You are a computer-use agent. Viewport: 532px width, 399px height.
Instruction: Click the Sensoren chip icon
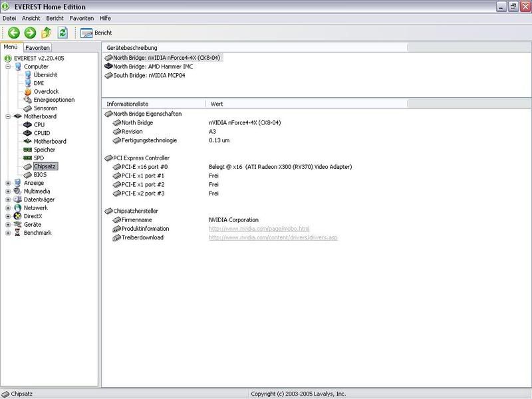coord(27,108)
